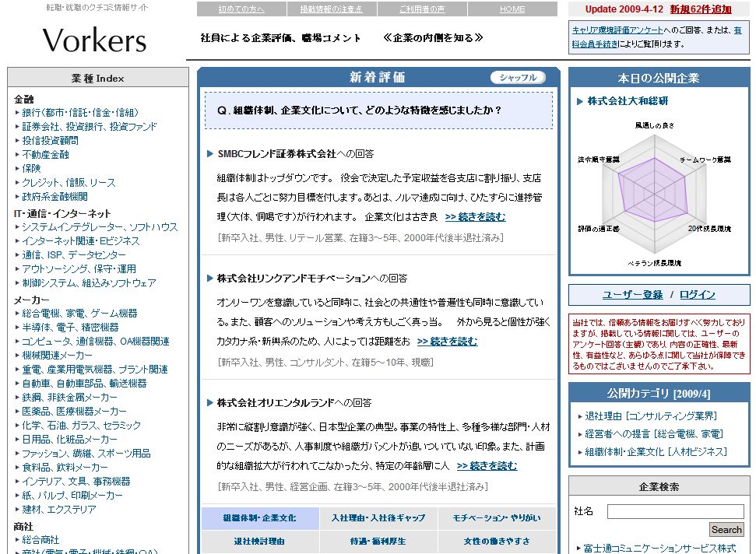The image size is (756, 554).
Task: Open SMBCフレンド証券株式会社への回答 heading
Action: (296, 154)
